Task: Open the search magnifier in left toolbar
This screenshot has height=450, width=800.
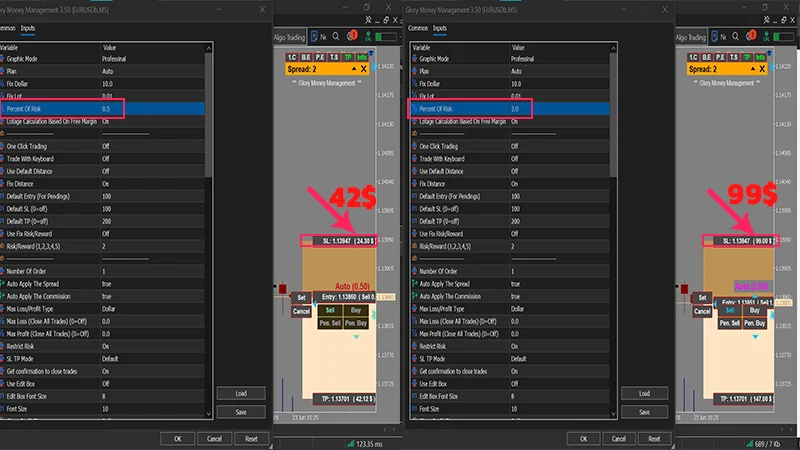Action: tap(336, 36)
